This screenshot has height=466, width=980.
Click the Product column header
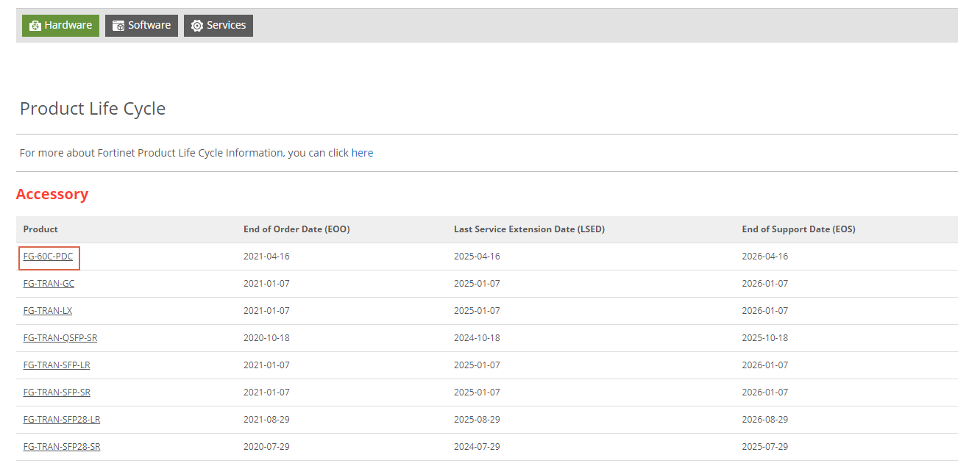pyautogui.click(x=40, y=229)
